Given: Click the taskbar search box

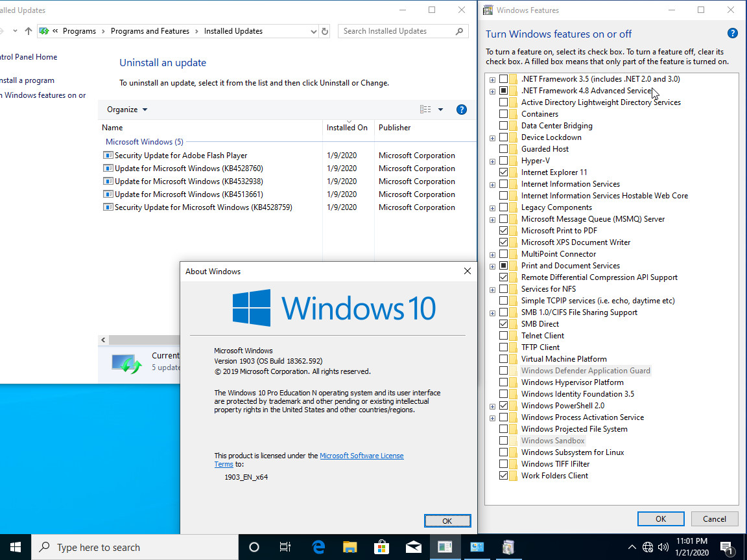Looking at the screenshot, I should [135, 547].
